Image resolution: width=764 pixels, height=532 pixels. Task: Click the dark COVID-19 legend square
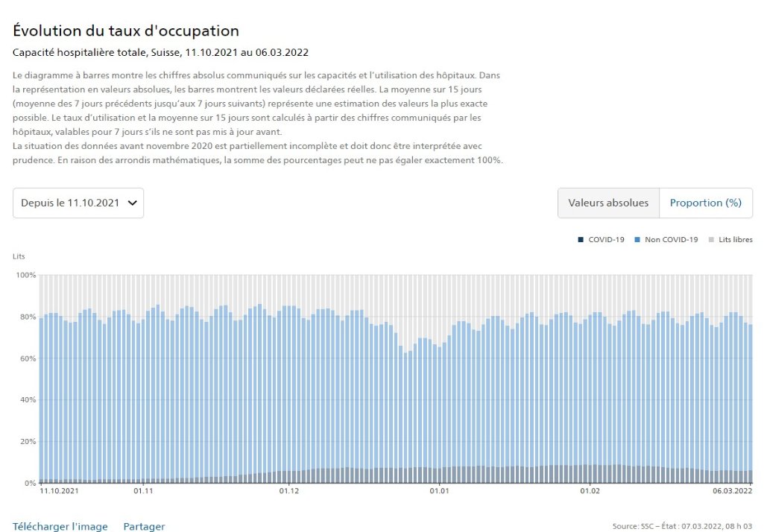pos(580,240)
